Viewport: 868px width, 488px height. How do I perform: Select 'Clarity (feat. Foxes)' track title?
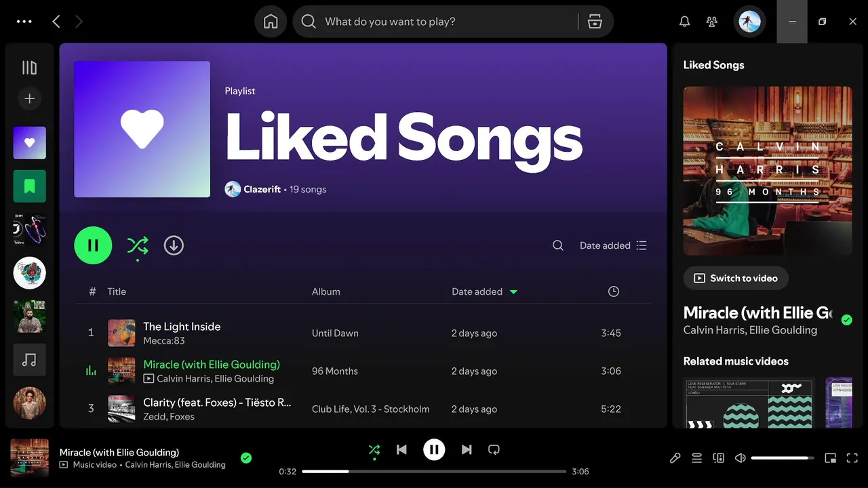217,403
